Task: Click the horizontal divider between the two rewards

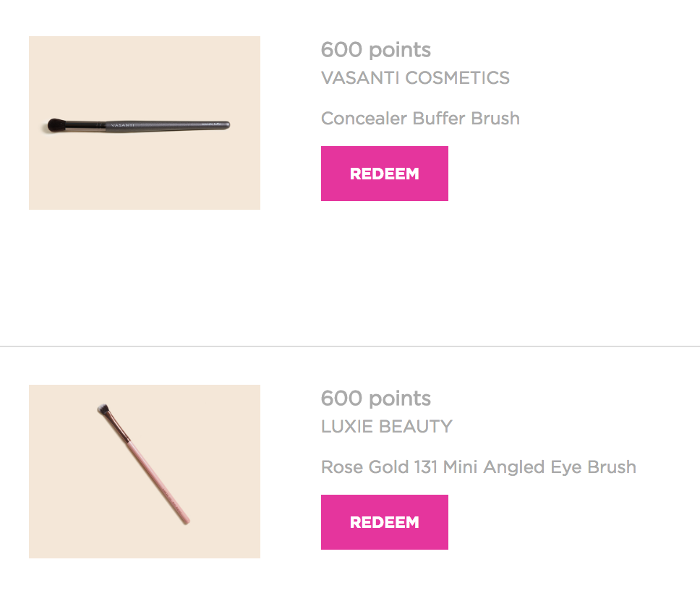Action: pyautogui.click(x=350, y=346)
